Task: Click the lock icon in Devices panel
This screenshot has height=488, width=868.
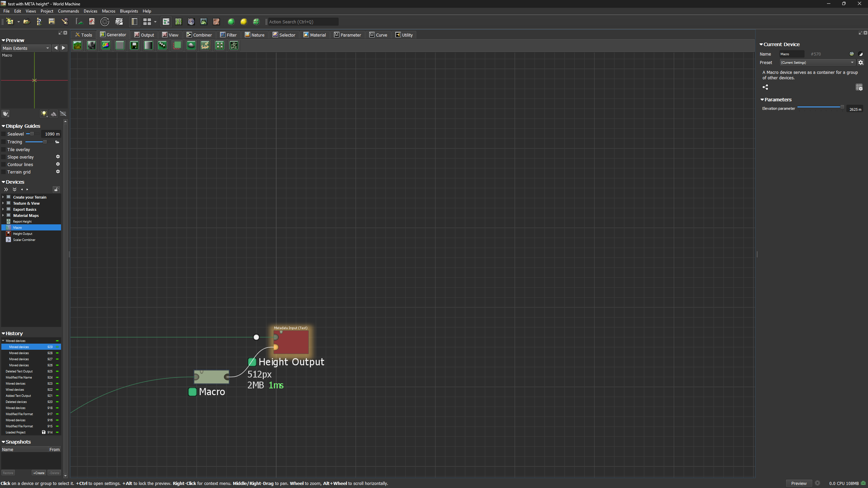Action: click(x=56, y=189)
